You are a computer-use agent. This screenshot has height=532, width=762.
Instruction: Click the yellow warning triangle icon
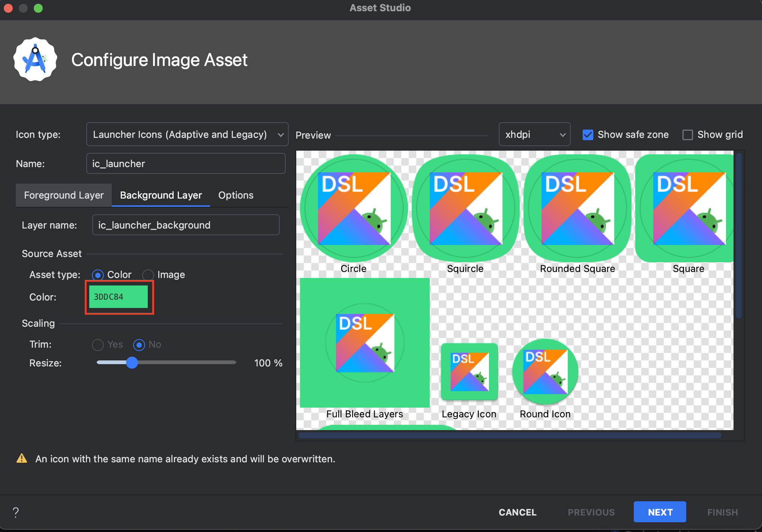(x=22, y=459)
